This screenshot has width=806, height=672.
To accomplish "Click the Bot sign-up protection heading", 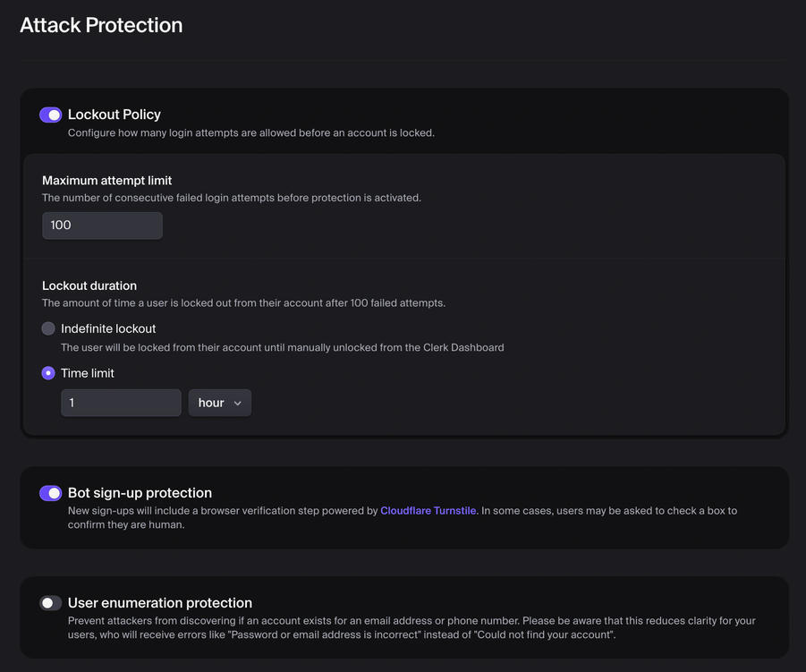I will pos(140,492).
